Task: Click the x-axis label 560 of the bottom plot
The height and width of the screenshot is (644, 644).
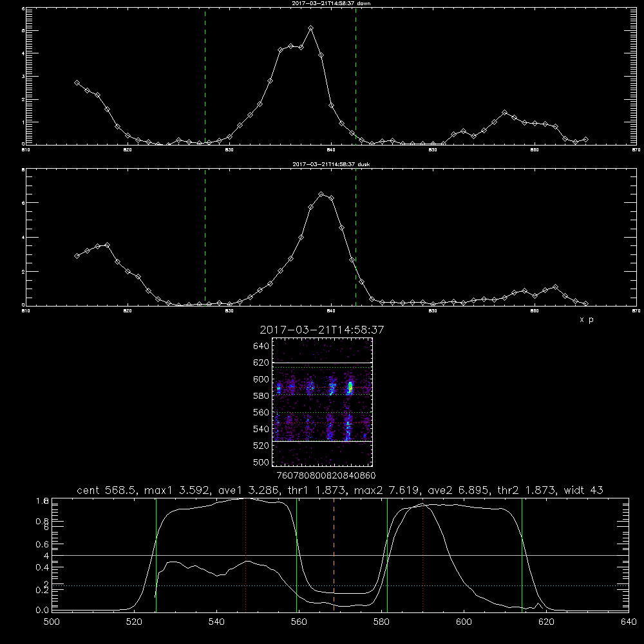Action: click(x=299, y=622)
